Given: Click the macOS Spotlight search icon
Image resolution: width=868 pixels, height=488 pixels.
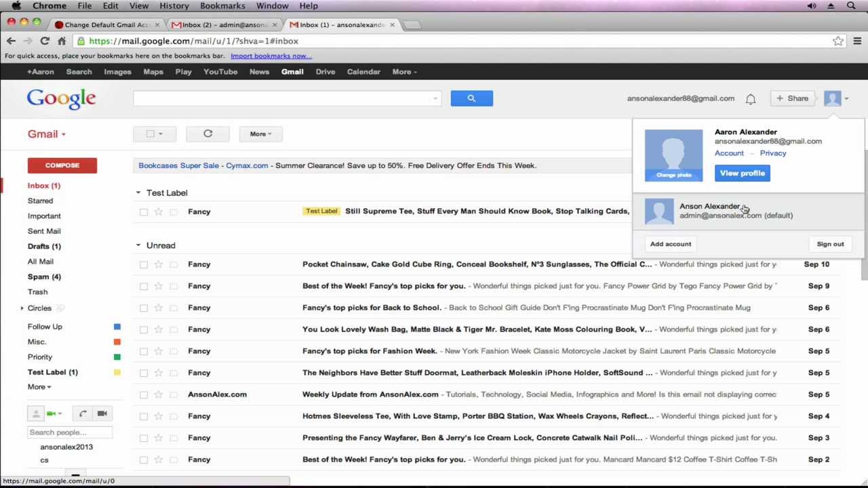Looking at the screenshot, I should [851, 6].
